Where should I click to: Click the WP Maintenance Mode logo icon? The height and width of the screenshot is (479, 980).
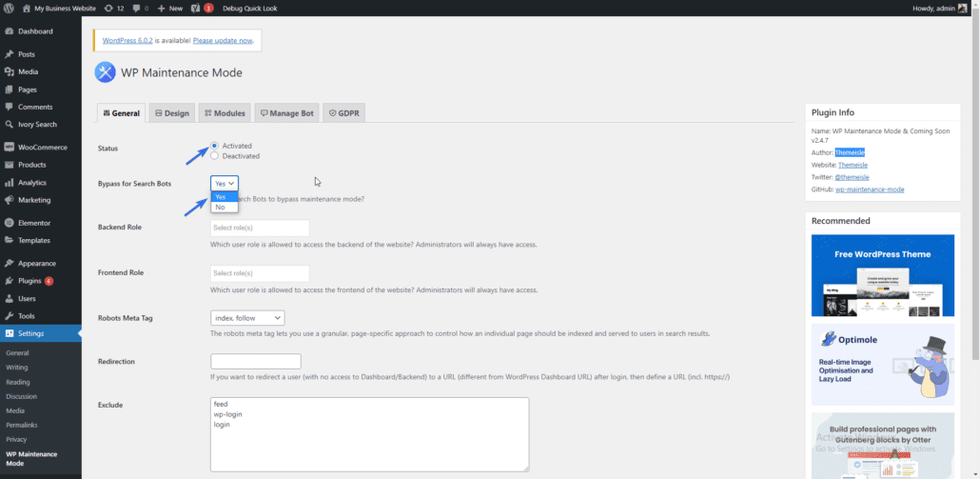[x=105, y=72]
